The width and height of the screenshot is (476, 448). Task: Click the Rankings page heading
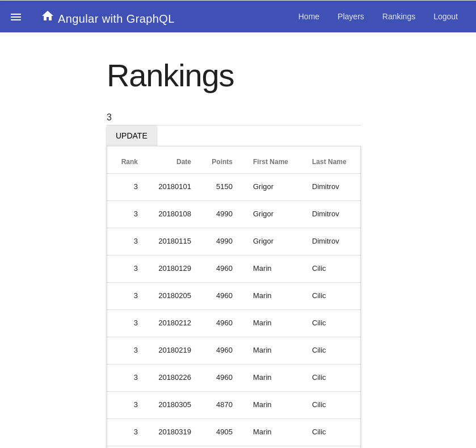coord(170,76)
